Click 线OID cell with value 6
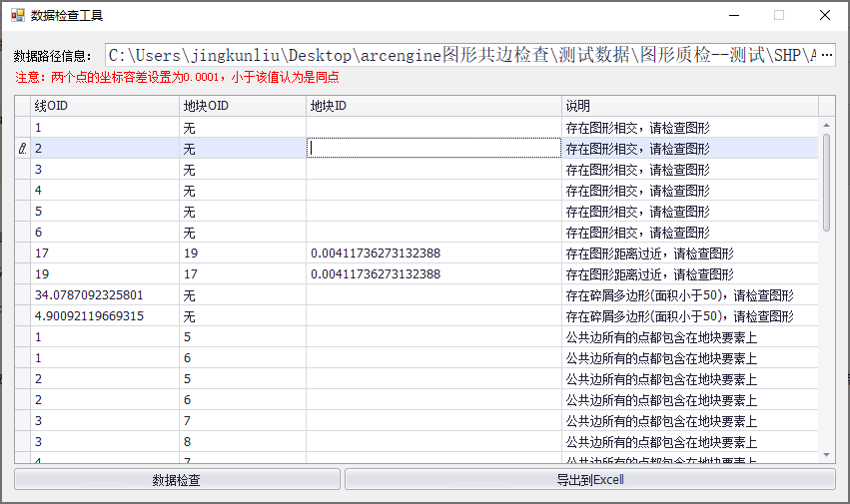Screen dimensions: 850x504 [x=105, y=232]
